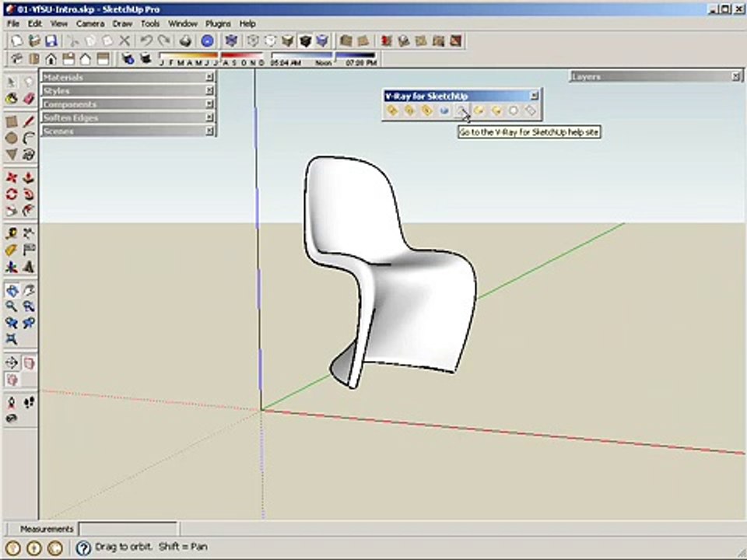This screenshot has width=747, height=560.
Task: Open V-Ray Options icon
Action: click(x=409, y=110)
